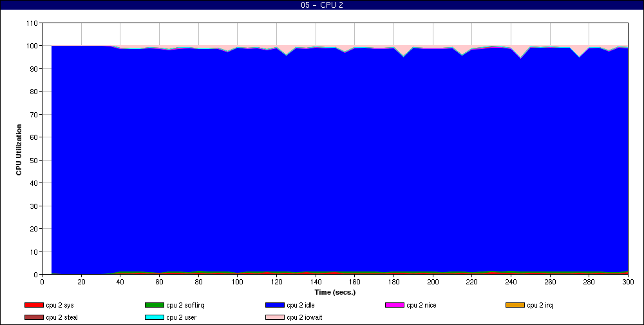Click the 110 tick label on y-axis
644x325 pixels.
click(x=32, y=23)
